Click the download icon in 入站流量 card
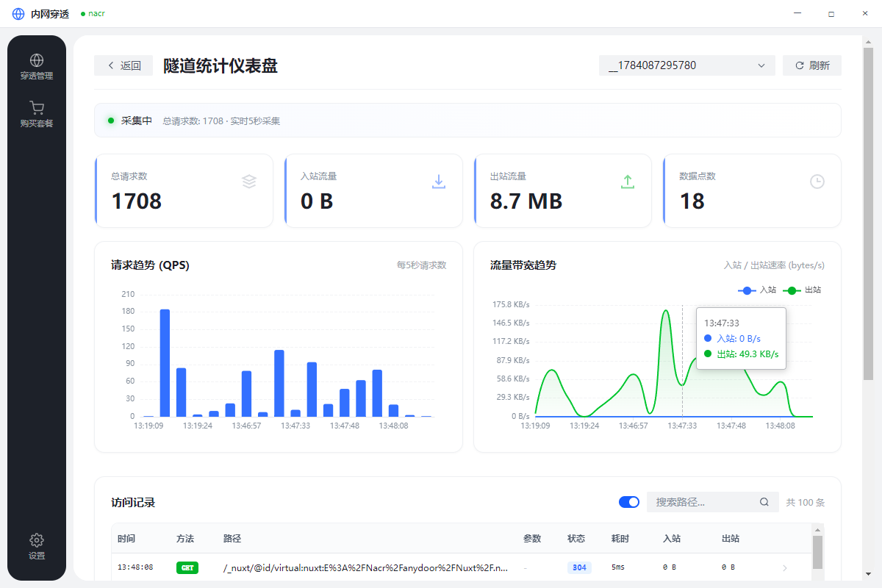 pyautogui.click(x=439, y=181)
